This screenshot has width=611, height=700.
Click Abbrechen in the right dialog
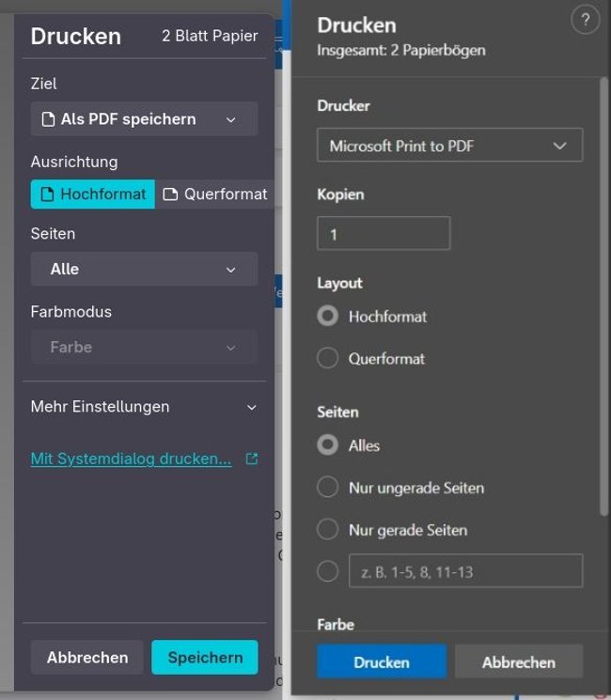tap(519, 662)
